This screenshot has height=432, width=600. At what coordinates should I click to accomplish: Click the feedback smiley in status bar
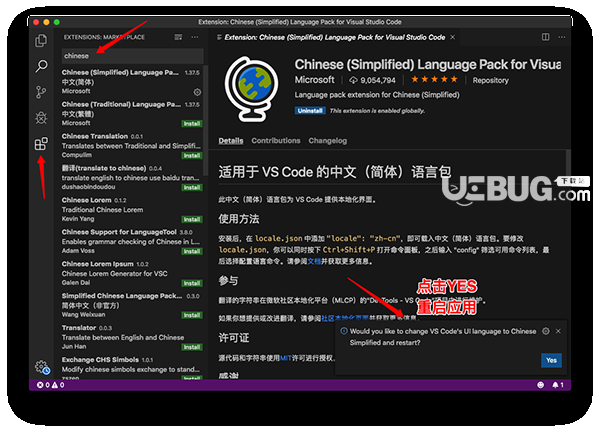tap(540, 385)
